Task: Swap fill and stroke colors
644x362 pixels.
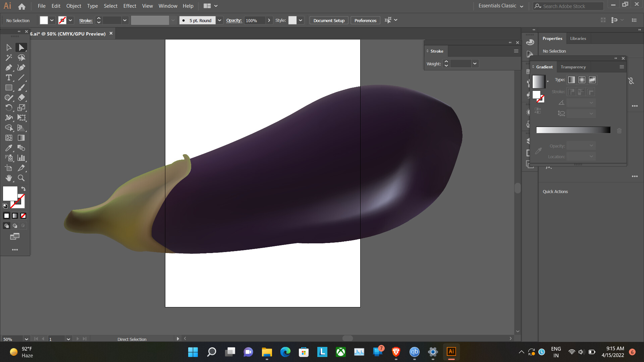Action: click(x=23, y=189)
